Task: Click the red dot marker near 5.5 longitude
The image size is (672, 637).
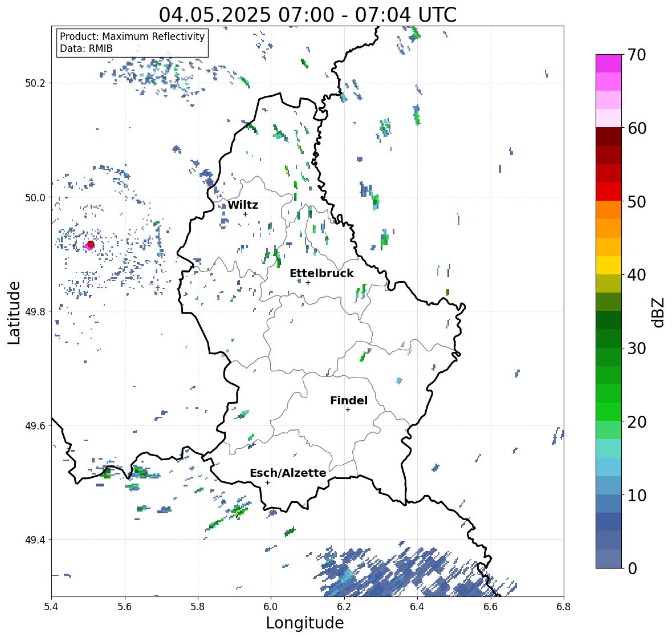Action: (x=91, y=244)
